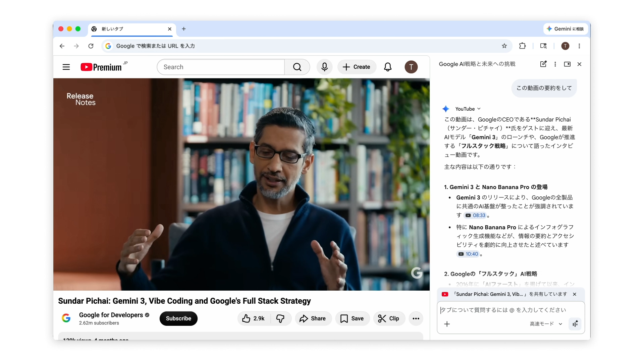
Task: Open the Gemini に相談 toolbar button
Action: (565, 29)
